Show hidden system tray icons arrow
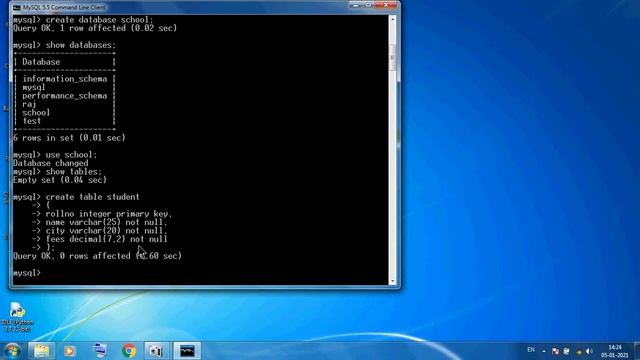The height and width of the screenshot is (360, 640). 544,351
